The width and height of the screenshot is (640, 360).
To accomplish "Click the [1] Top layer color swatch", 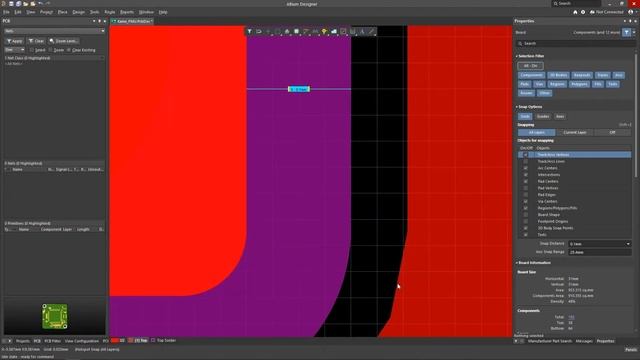I will pos(131,340).
